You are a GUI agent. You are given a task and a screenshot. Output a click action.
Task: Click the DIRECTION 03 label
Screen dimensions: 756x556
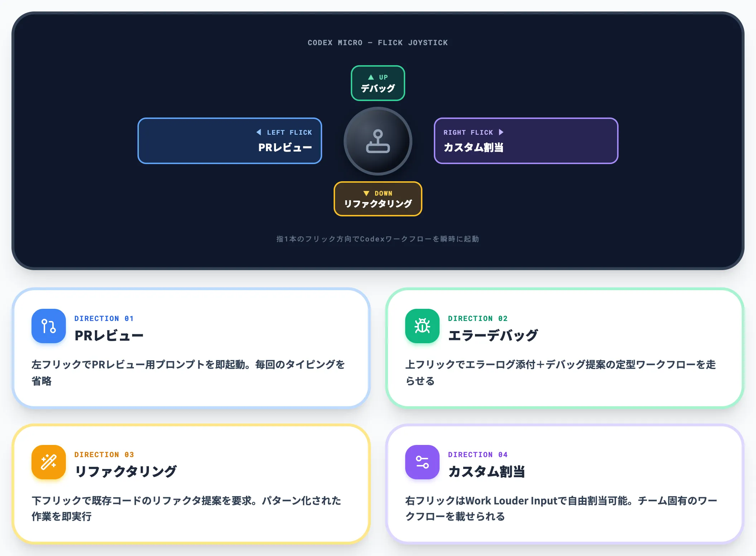(104, 455)
